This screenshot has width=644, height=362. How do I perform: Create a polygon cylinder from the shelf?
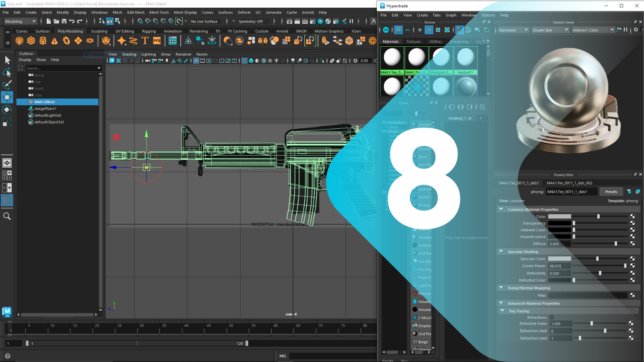[43, 41]
